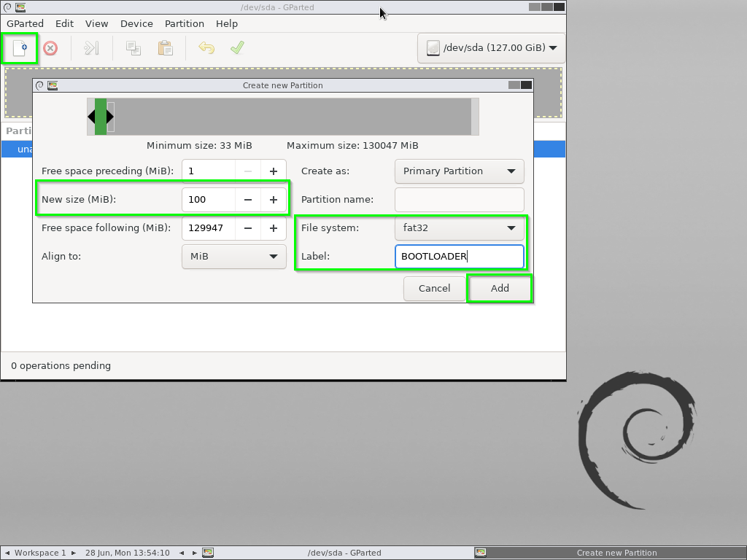
Task: Click the Undo last operation icon
Action: (206, 48)
